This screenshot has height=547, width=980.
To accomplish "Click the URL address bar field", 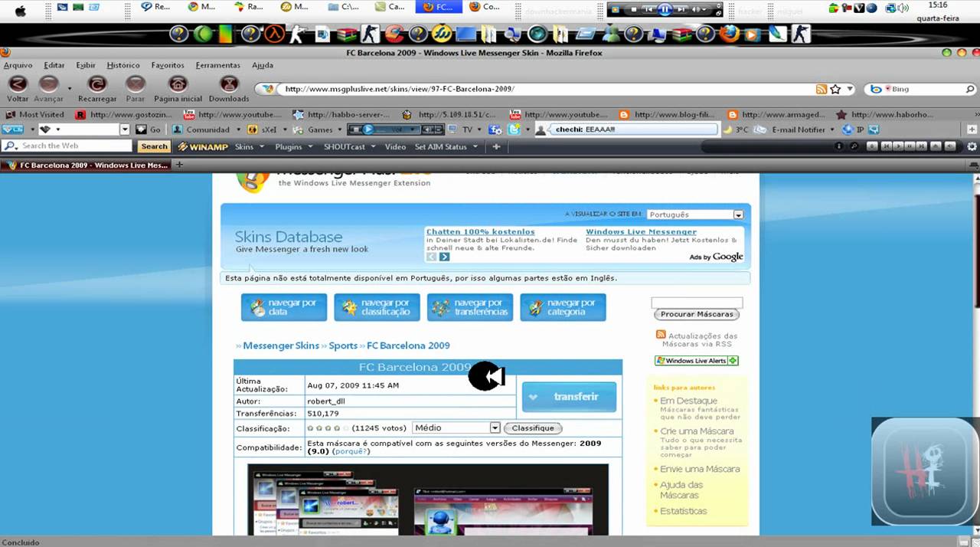I will click(x=547, y=89).
